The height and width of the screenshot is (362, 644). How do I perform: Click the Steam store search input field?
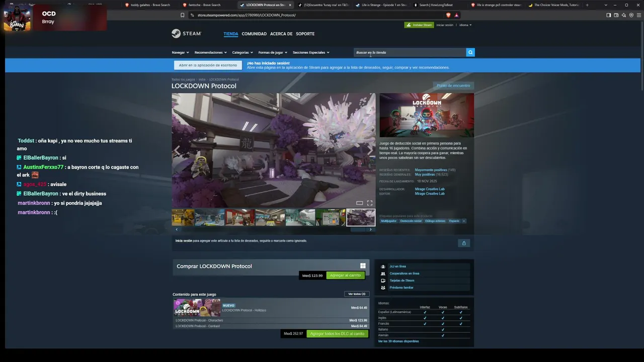point(410,52)
